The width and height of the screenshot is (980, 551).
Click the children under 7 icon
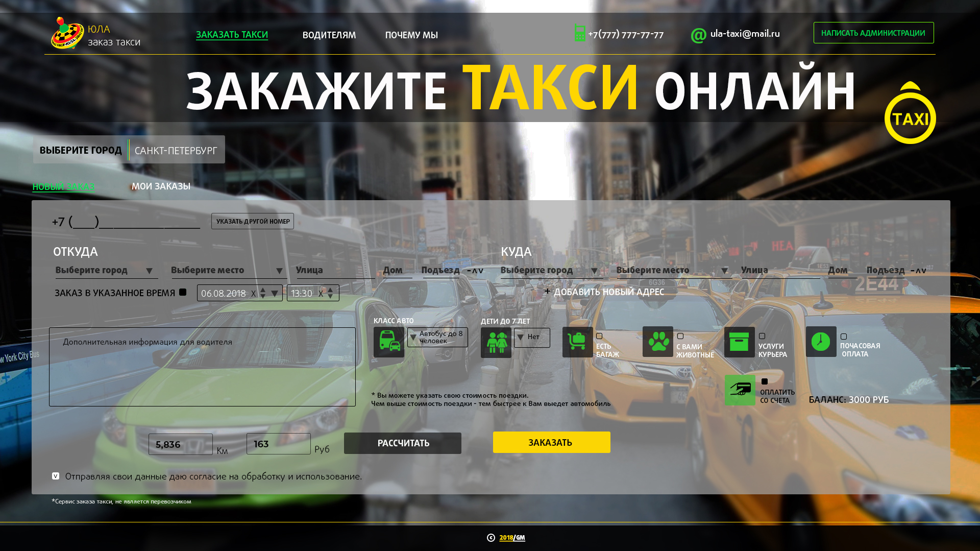click(496, 343)
